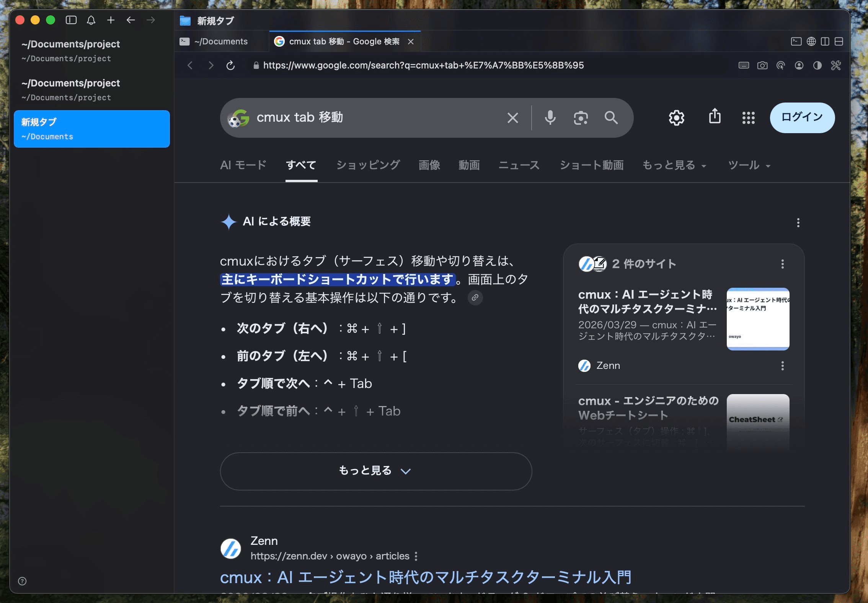868x603 pixels.
Task: Select the すべて results tab
Action: pos(301,165)
